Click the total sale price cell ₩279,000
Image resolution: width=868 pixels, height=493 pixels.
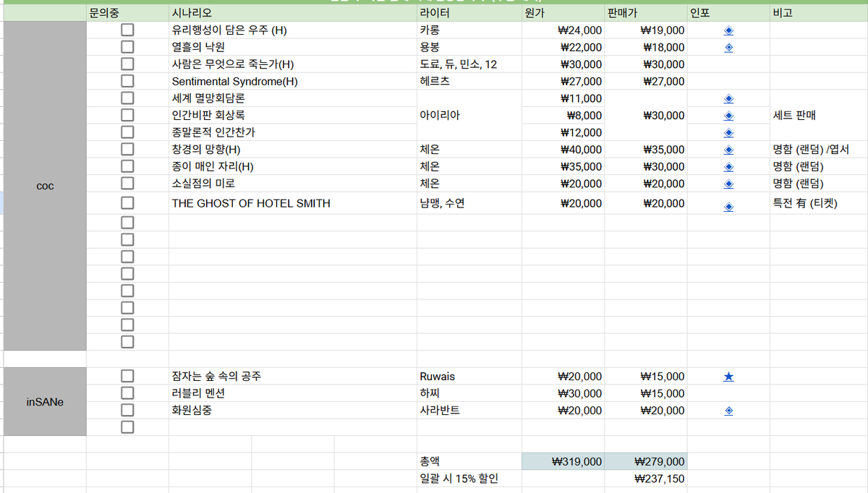click(x=646, y=461)
